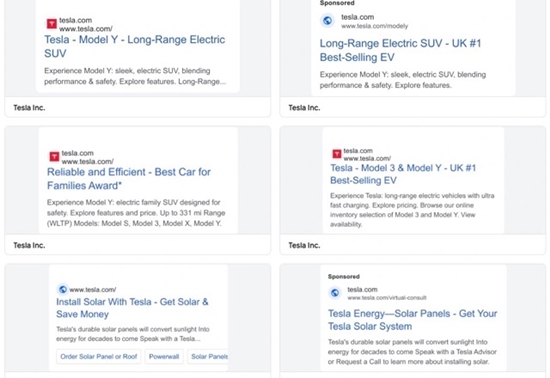Open the 'Tesla - Model Y - Long-Range Electric SUV' link
Image resolution: width=550 pixels, height=378 pixels.
click(x=135, y=46)
